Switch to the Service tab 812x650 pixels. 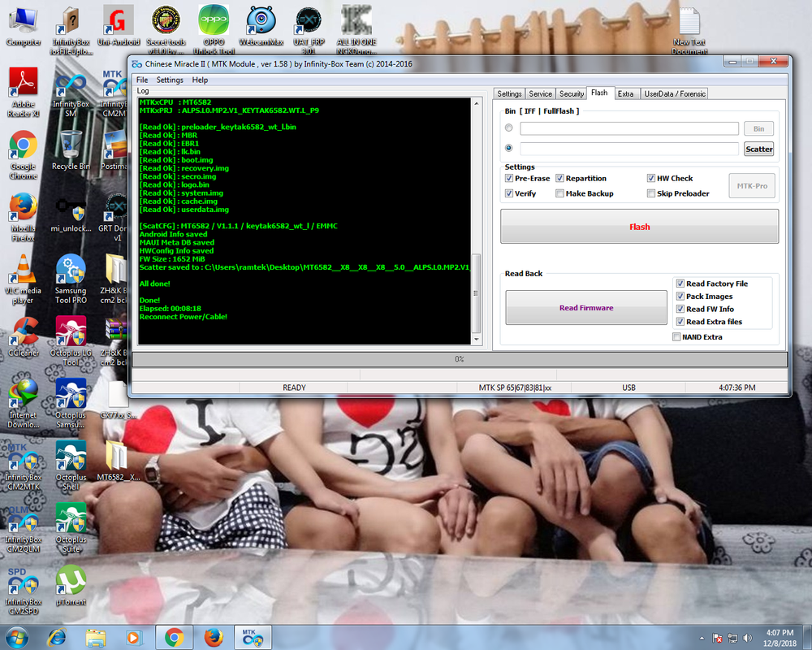tap(540, 93)
